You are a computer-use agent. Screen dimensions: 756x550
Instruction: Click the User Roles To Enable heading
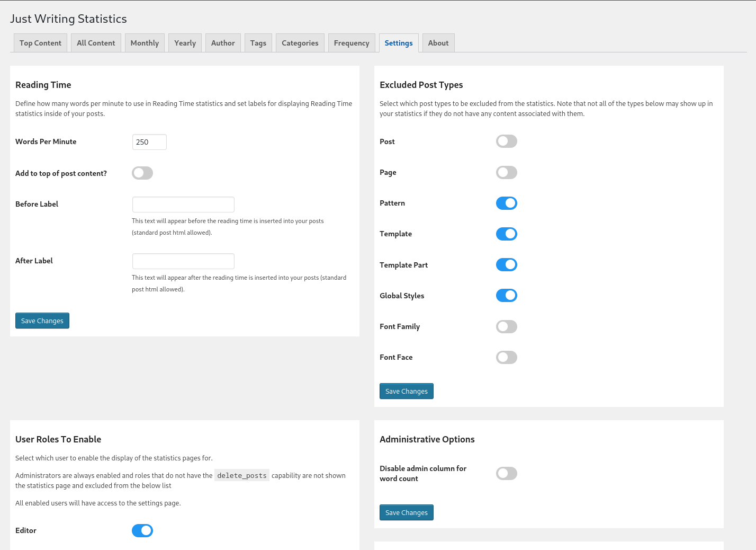click(x=58, y=439)
